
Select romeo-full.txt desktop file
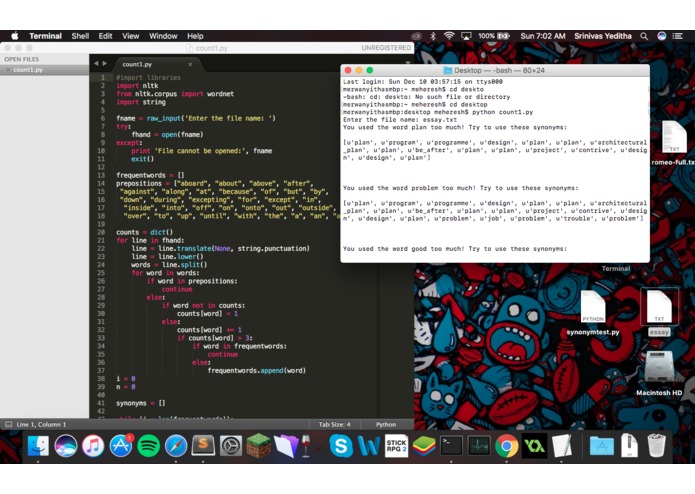673,144
